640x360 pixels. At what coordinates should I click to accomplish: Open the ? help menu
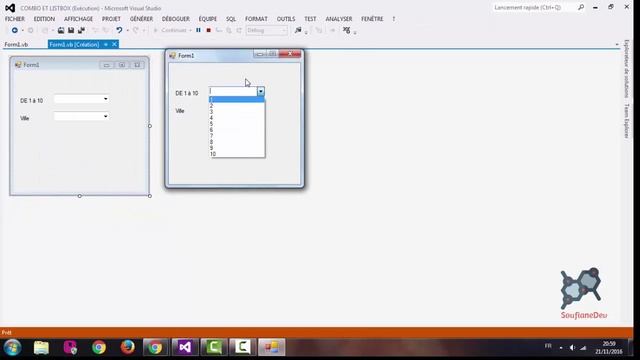(393, 19)
